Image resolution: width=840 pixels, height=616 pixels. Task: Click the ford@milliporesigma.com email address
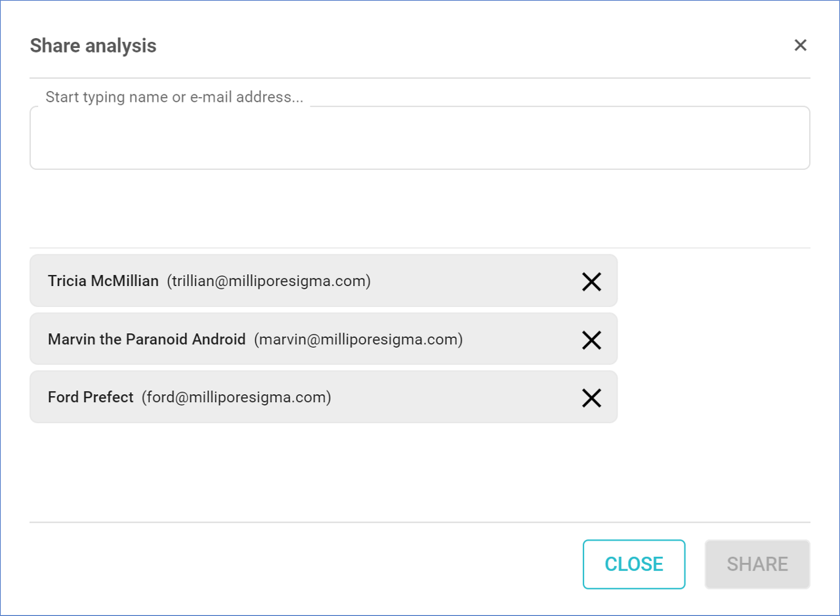pos(236,398)
